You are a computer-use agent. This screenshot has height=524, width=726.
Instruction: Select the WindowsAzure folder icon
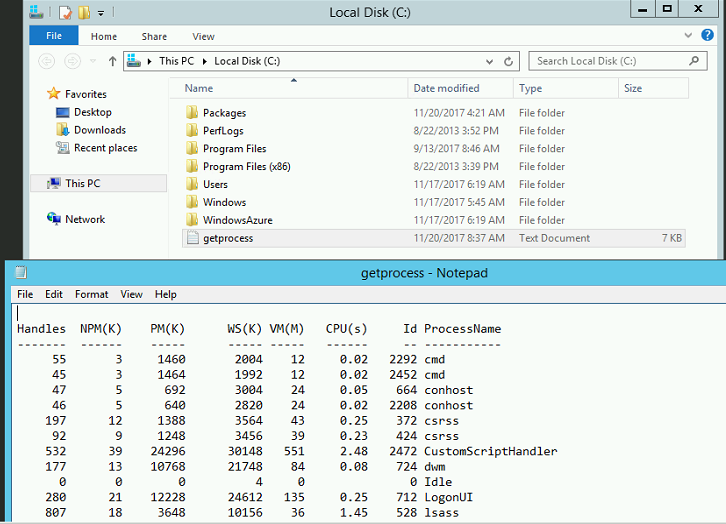pyautogui.click(x=192, y=220)
